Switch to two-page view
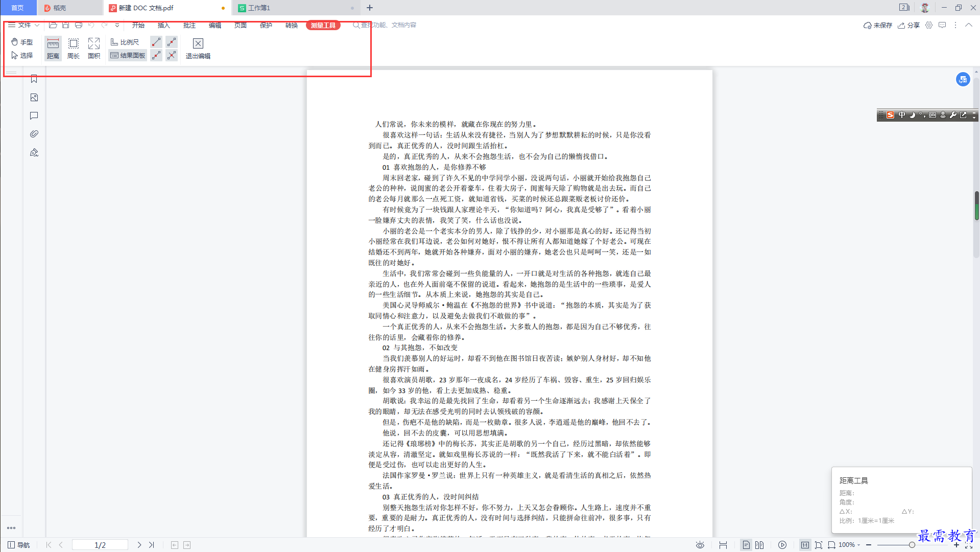The image size is (980, 552). tap(759, 545)
